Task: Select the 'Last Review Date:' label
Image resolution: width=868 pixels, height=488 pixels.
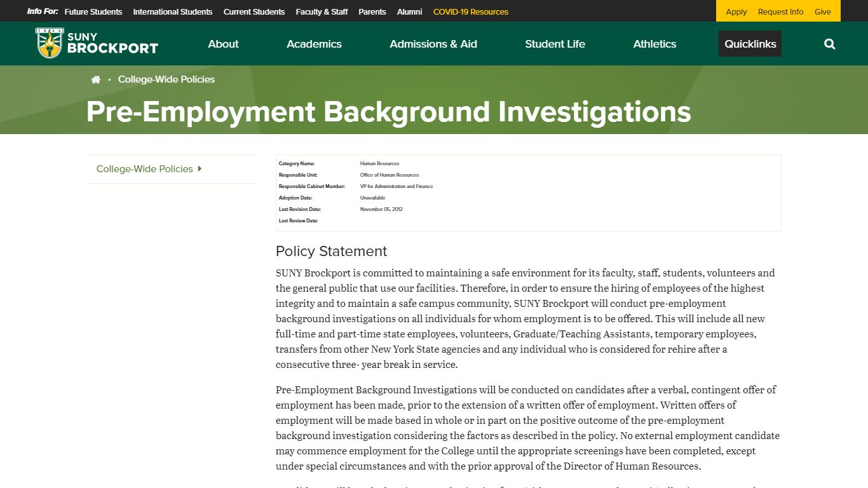Action: [298, 220]
